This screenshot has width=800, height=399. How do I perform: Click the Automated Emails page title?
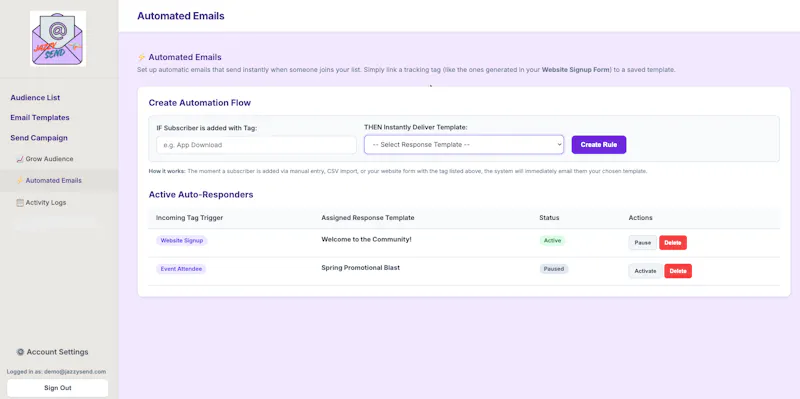181,16
